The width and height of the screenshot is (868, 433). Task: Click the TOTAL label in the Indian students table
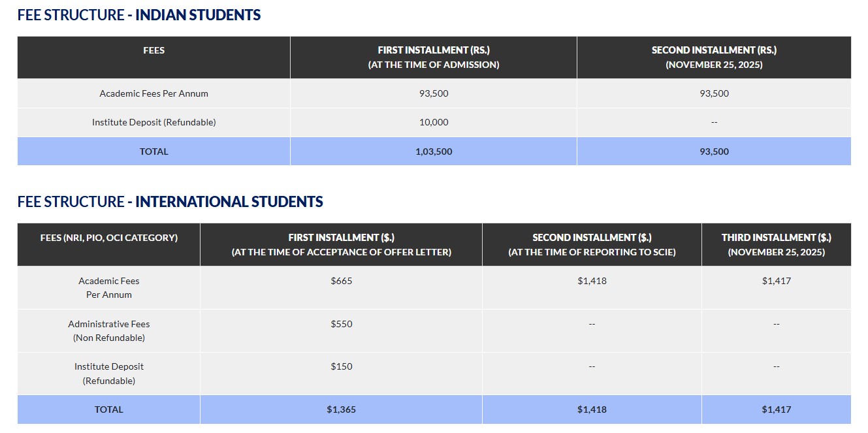(x=153, y=152)
